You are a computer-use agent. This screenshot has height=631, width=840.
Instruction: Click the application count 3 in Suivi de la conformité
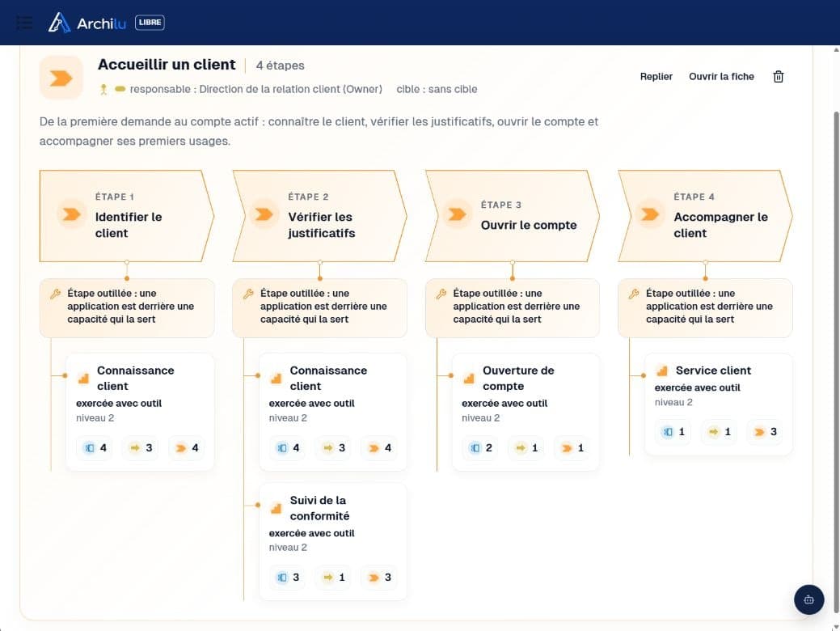(x=288, y=578)
